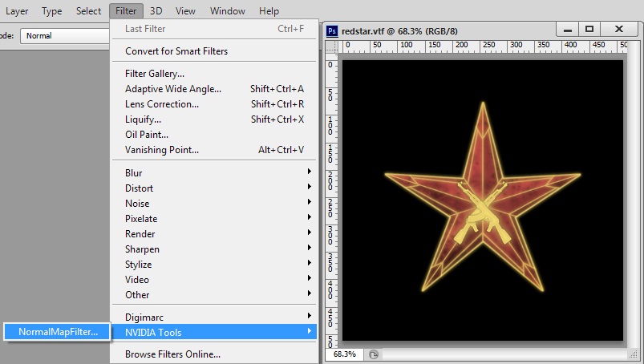644x364 pixels.
Task: Click the redstar.vtf document title
Action: pos(399,31)
